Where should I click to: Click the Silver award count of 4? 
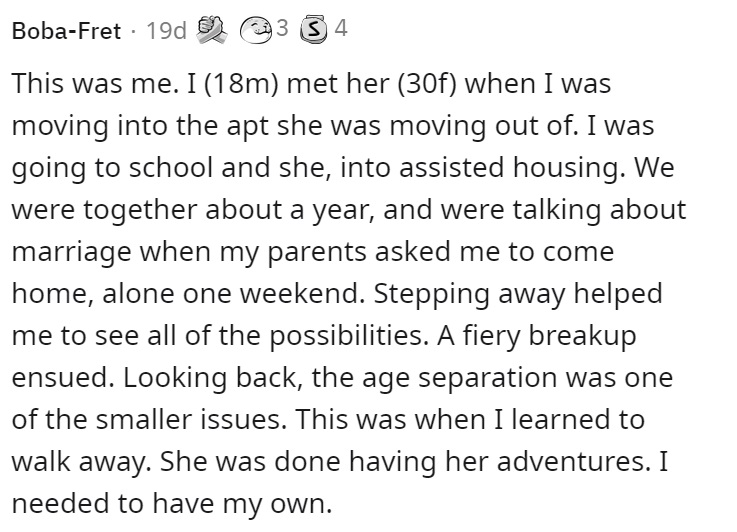pyautogui.click(x=341, y=29)
